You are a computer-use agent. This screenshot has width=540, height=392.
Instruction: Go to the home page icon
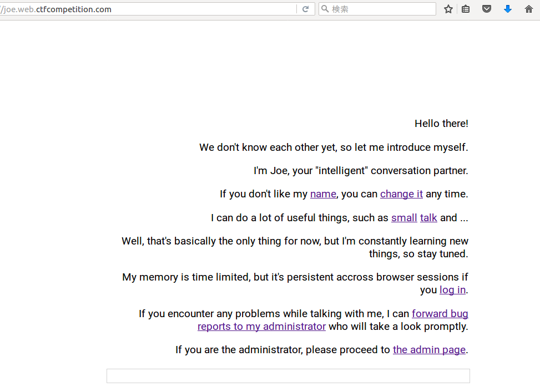coord(529,9)
